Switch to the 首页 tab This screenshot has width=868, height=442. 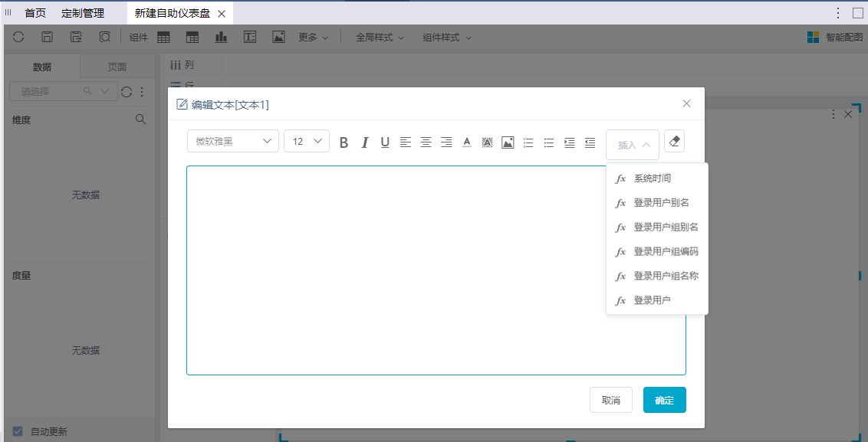point(35,13)
